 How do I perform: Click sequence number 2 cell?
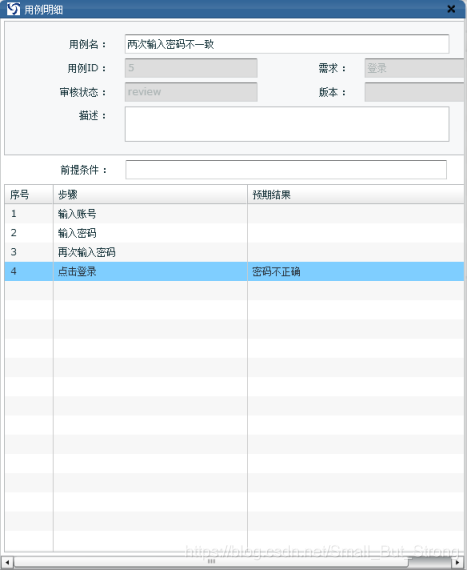pyautogui.click(x=29, y=233)
